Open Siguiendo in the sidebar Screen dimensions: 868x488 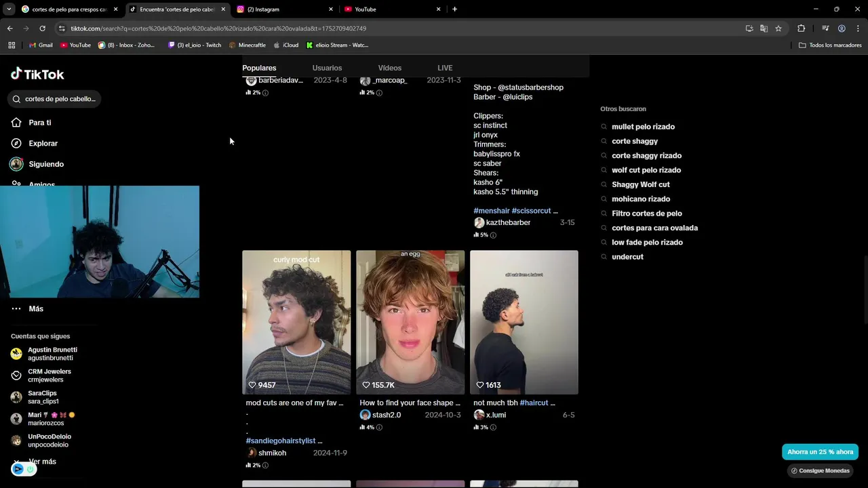pos(46,164)
